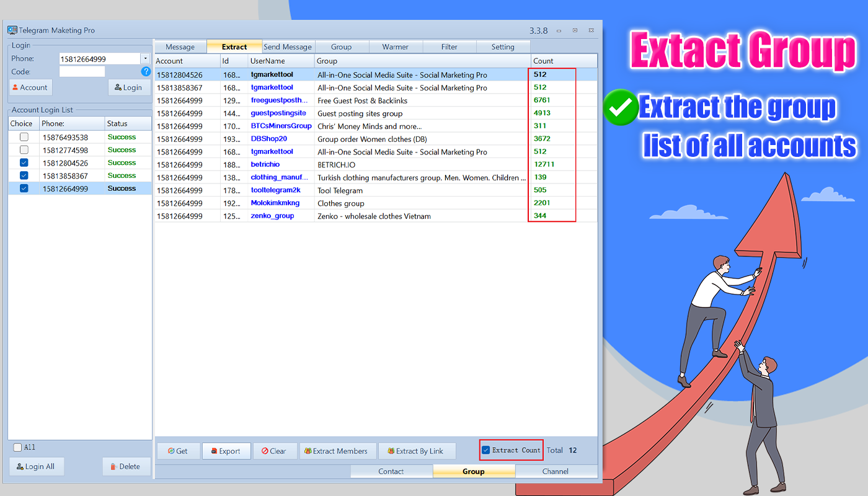Image resolution: width=868 pixels, height=496 pixels.
Task: Select account 15813858367 in the extract table
Action: 180,88
